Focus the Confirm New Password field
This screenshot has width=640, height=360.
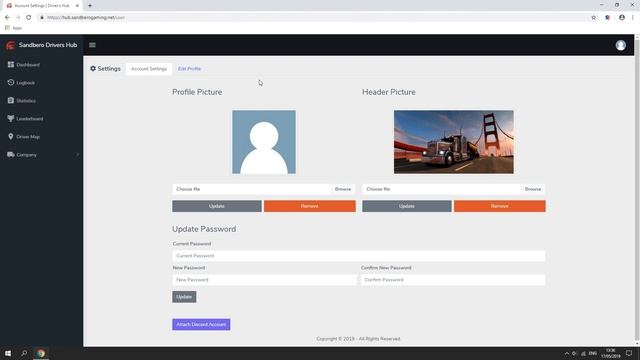pyautogui.click(x=453, y=280)
